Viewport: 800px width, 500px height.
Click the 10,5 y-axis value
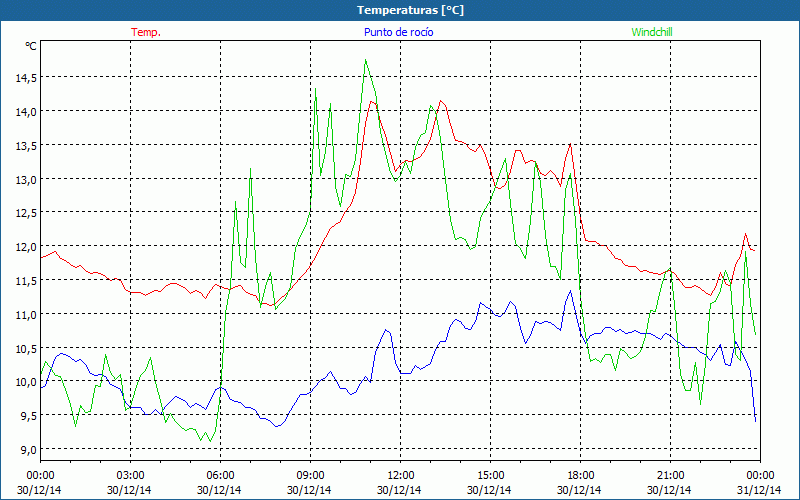[x=26, y=348]
